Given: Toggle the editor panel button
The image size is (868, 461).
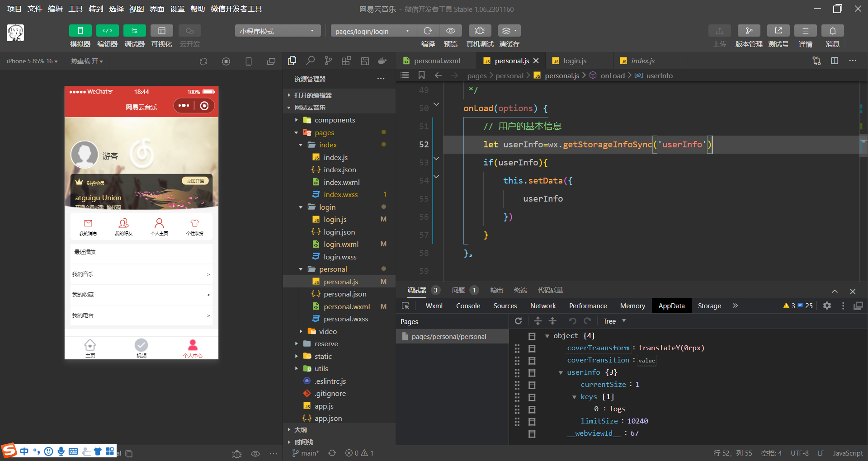Looking at the screenshot, I should point(108,31).
